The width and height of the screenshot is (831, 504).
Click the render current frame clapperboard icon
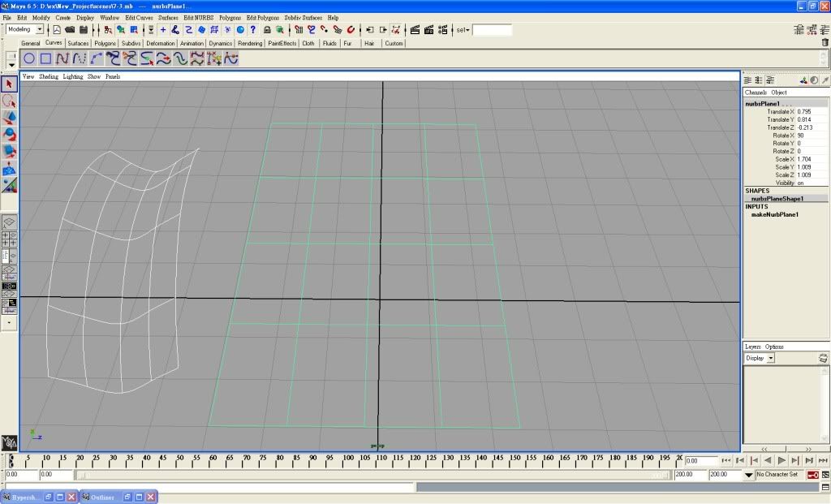(x=415, y=30)
